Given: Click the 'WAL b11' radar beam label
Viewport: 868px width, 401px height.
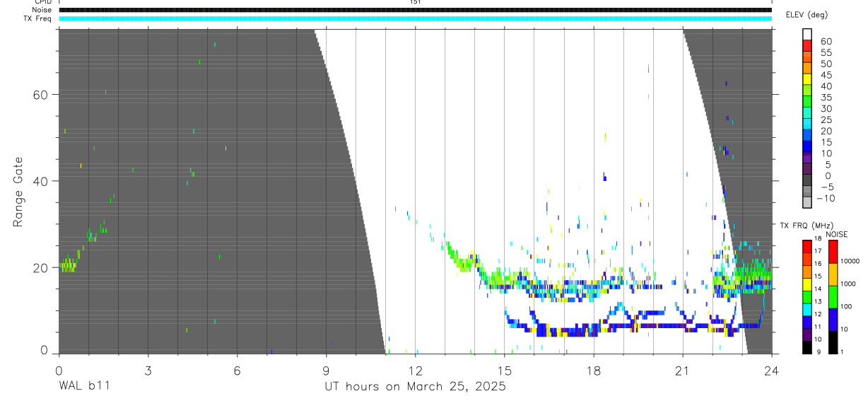Looking at the screenshot, I should tap(84, 387).
